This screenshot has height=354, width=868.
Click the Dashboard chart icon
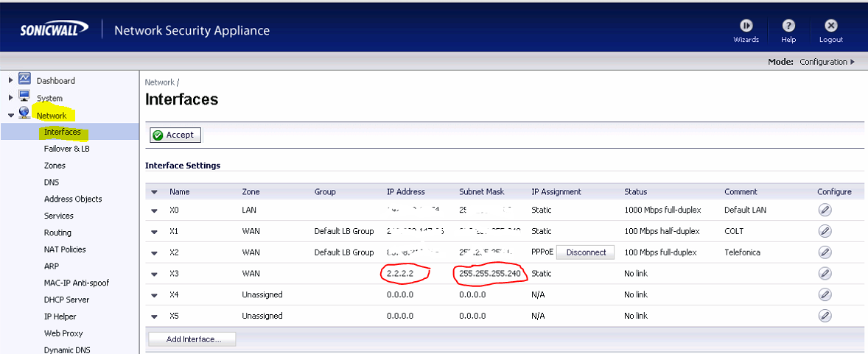(x=24, y=79)
